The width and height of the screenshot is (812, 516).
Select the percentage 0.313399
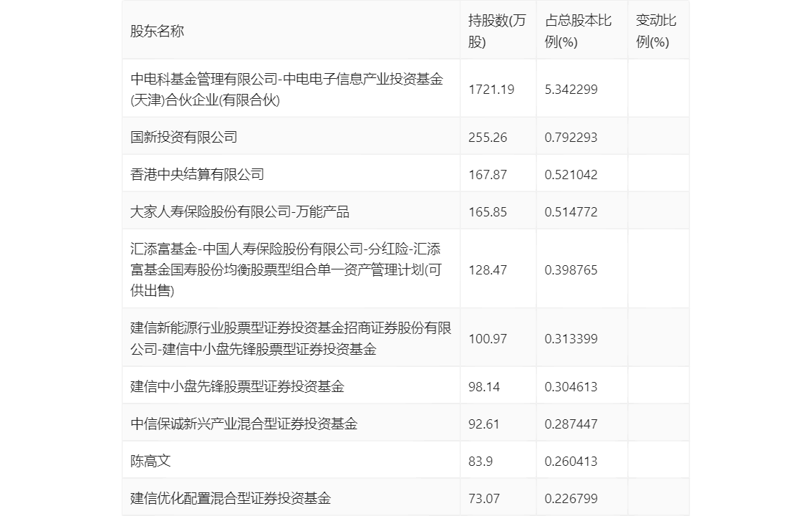[571, 339]
